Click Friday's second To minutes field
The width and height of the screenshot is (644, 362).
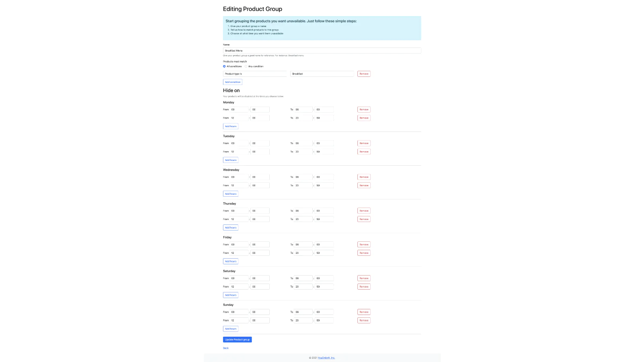pyautogui.click(x=324, y=253)
